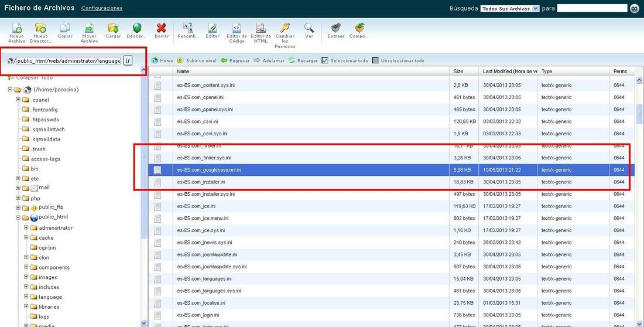Viewport: 644px width, 327px height.
Task: Click Cambiar los Permisos key icon
Action: point(285,28)
